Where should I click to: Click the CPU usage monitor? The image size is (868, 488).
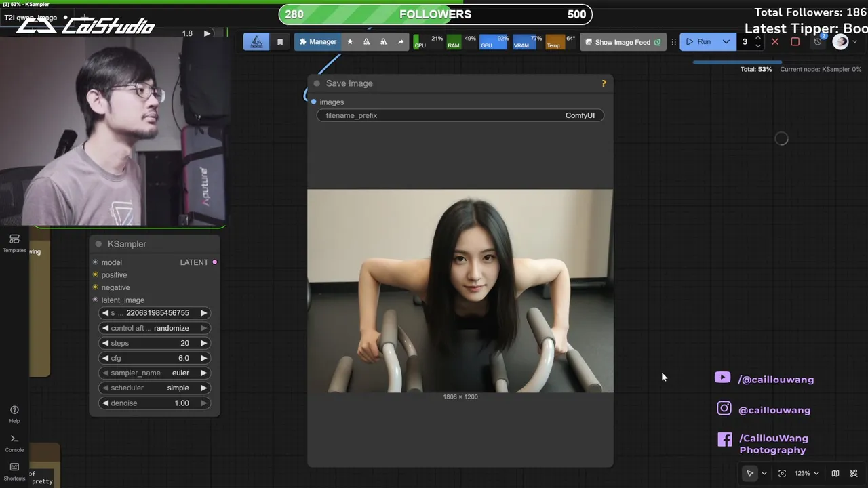click(429, 42)
